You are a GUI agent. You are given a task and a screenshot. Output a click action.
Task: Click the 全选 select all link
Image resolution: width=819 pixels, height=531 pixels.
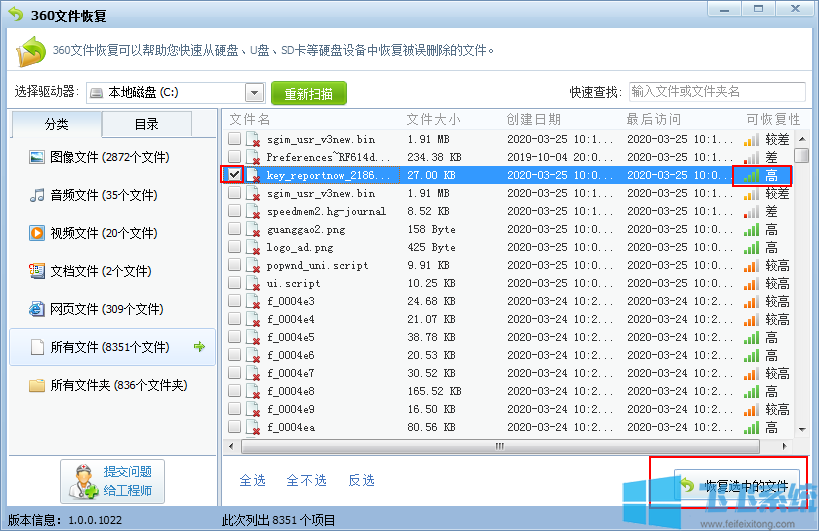pyautogui.click(x=252, y=480)
